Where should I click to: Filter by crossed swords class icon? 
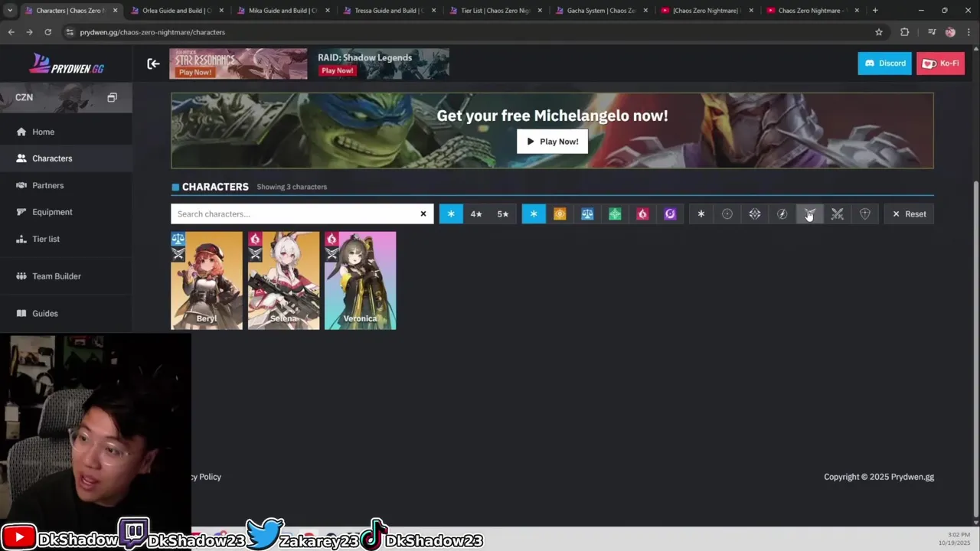click(838, 214)
